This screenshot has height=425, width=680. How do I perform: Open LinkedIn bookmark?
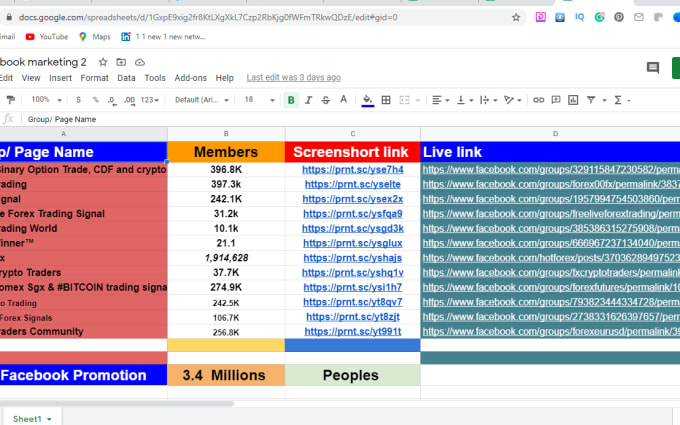point(163,37)
